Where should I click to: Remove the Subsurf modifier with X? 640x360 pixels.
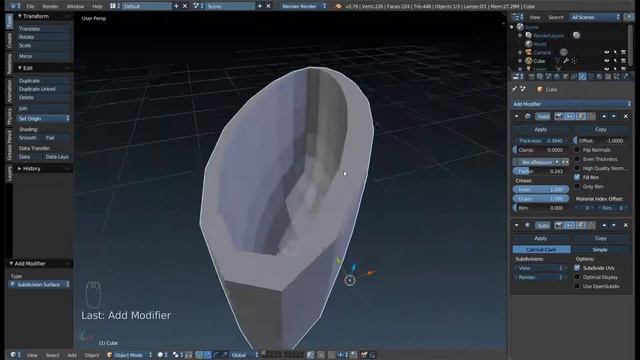pyautogui.click(x=626, y=225)
